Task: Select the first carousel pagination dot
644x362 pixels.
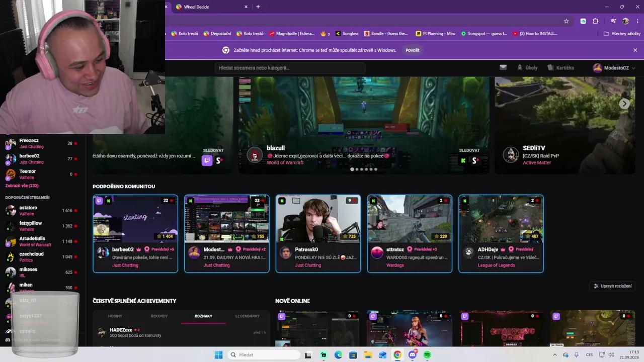Action: [x=352, y=169]
